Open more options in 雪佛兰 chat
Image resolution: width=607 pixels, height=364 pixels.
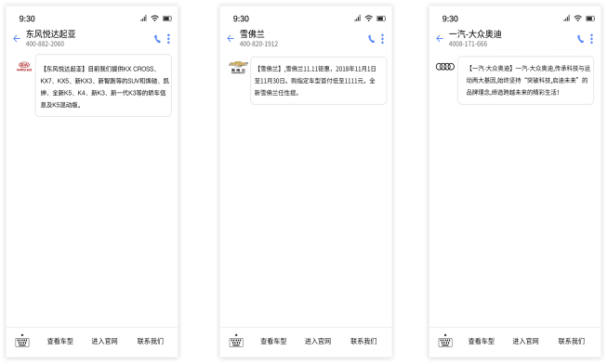[x=382, y=39]
